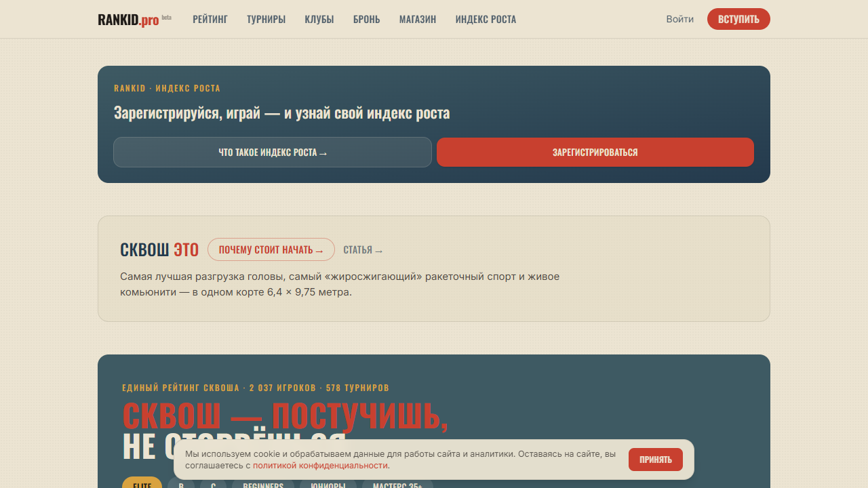This screenshot has height=488, width=868.
Task: Click the paragraph starting 'Самая лучшая разгрузка головы'
Action: (x=340, y=285)
